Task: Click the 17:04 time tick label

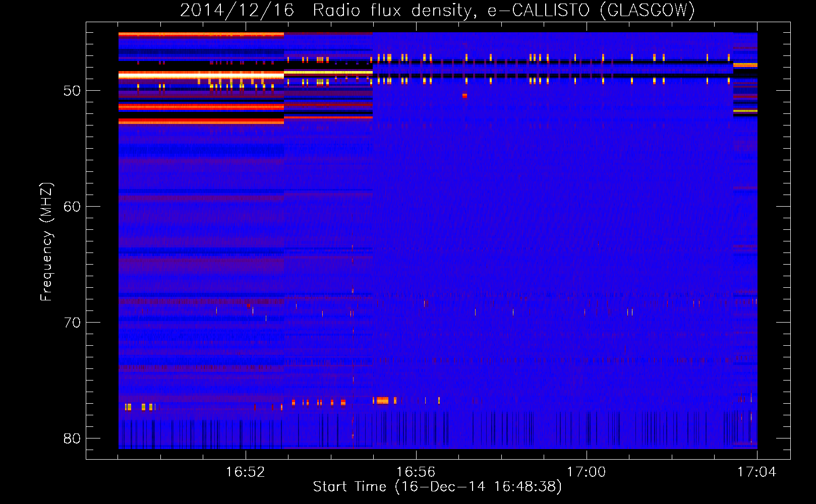Action: (x=756, y=472)
